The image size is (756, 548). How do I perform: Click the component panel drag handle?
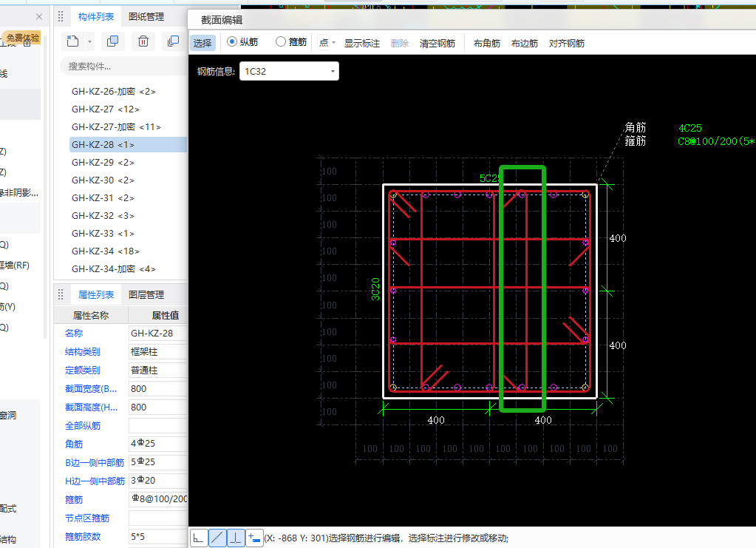point(61,16)
